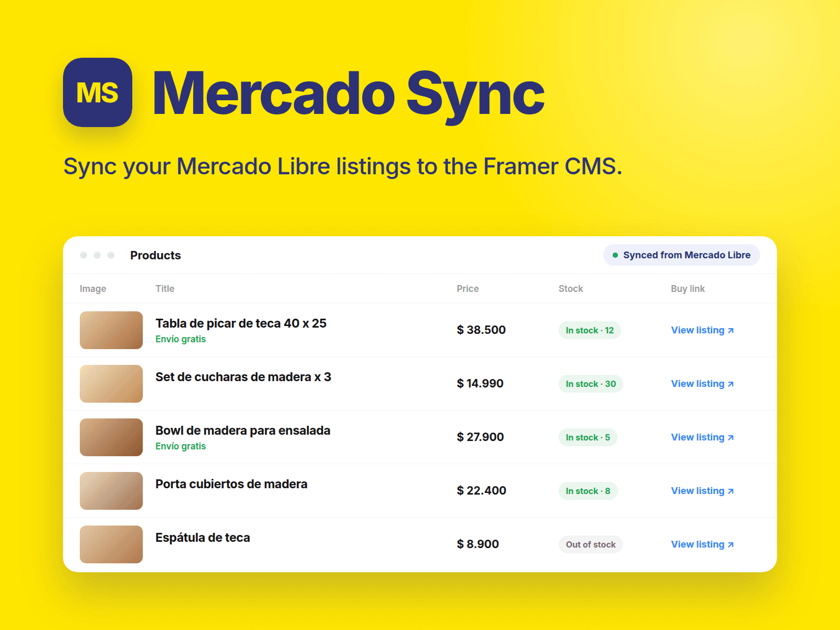Click the 'In stock · 30' badge

[591, 384]
